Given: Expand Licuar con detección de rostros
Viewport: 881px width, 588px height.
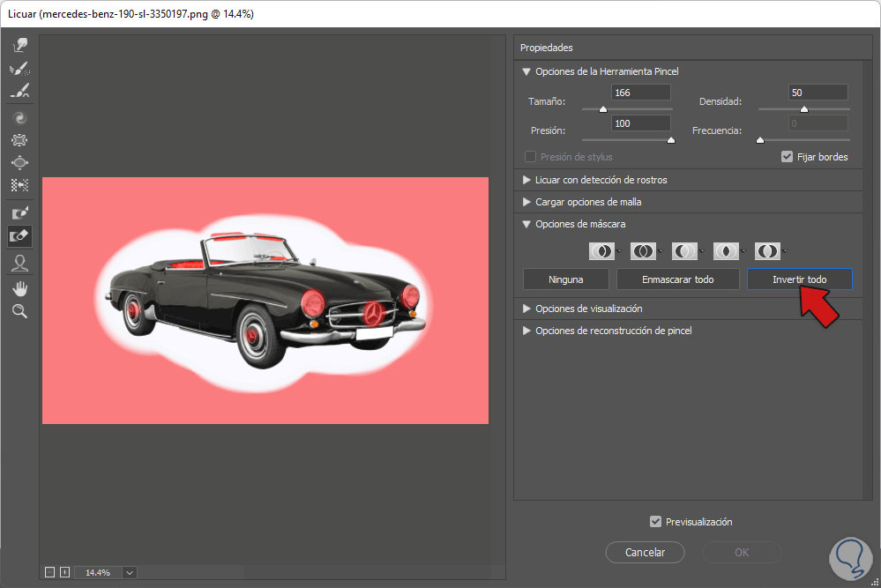Looking at the screenshot, I should pos(526,180).
